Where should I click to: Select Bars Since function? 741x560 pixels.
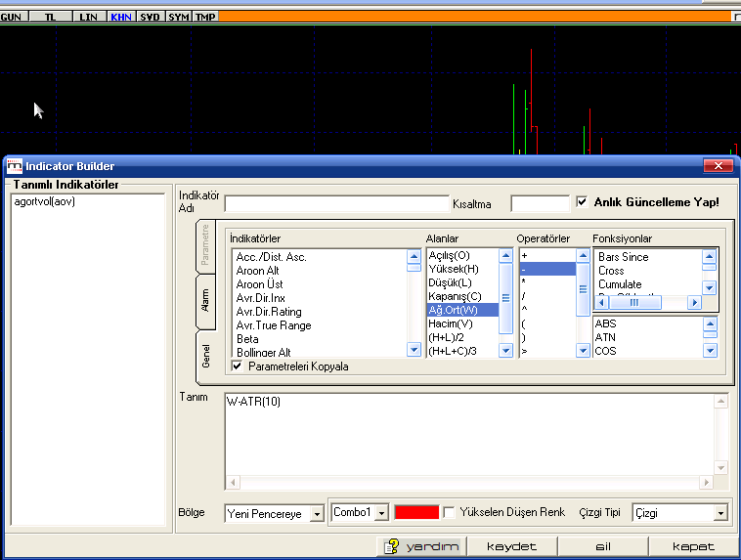click(x=623, y=257)
